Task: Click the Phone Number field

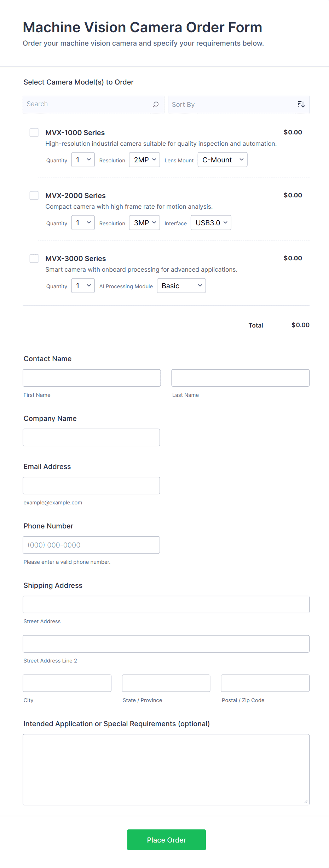Action: pyautogui.click(x=91, y=545)
